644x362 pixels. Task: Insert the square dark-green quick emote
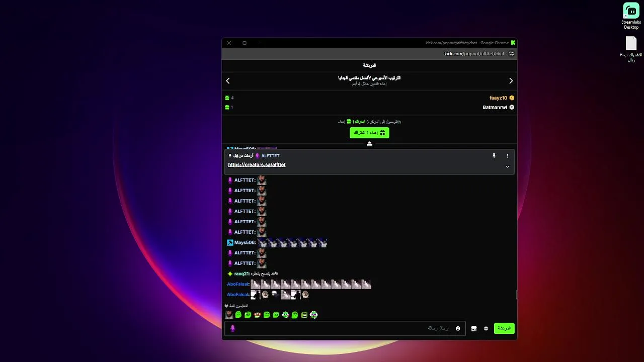point(304,315)
